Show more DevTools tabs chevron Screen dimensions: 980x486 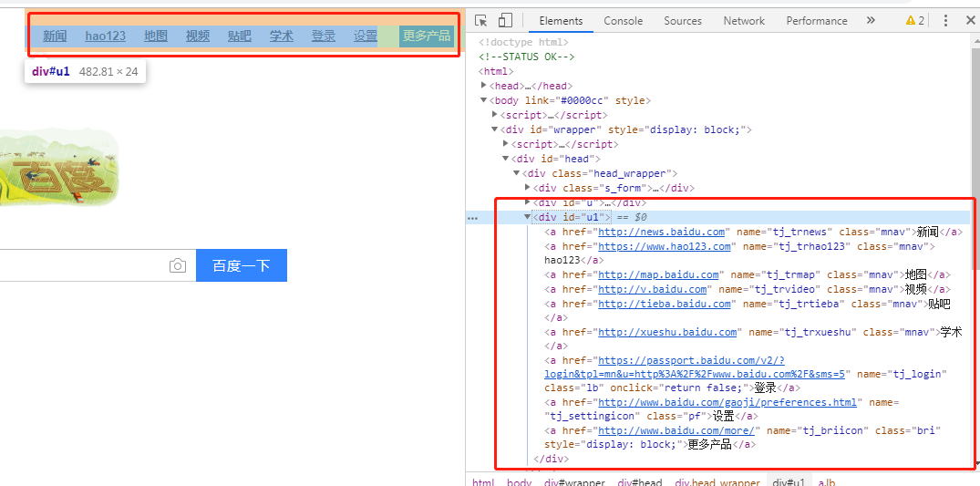pyautogui.click(x=871, y=21)
